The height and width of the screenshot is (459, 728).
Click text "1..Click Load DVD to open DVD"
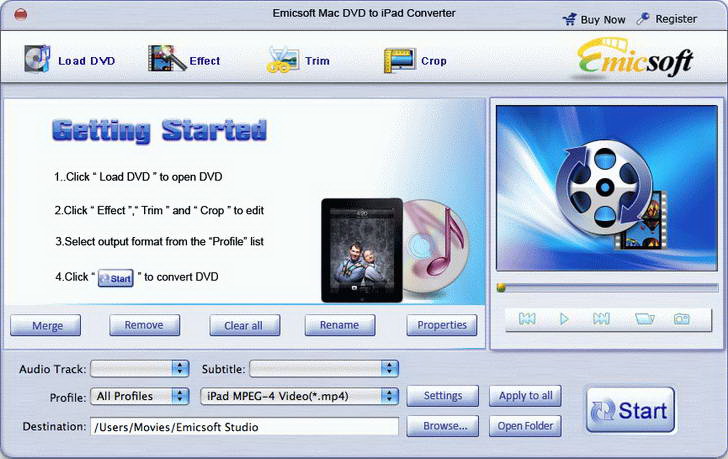[138, 177]
